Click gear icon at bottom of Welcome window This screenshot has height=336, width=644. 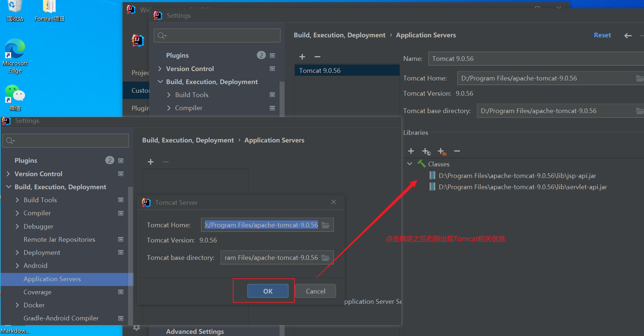click(136, 328)
